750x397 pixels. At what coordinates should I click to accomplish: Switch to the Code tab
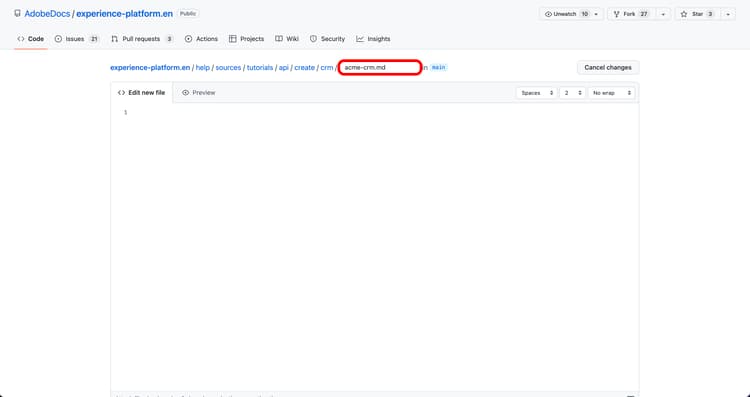point(31,39)
